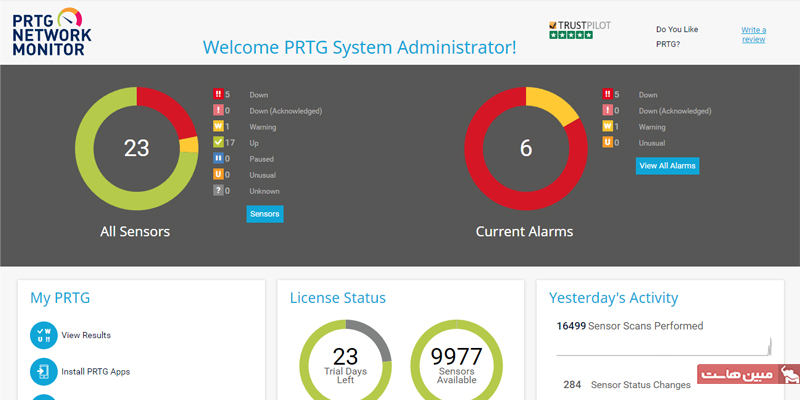Click the gray Unknown status icon
800x400 pixels.
219,191
